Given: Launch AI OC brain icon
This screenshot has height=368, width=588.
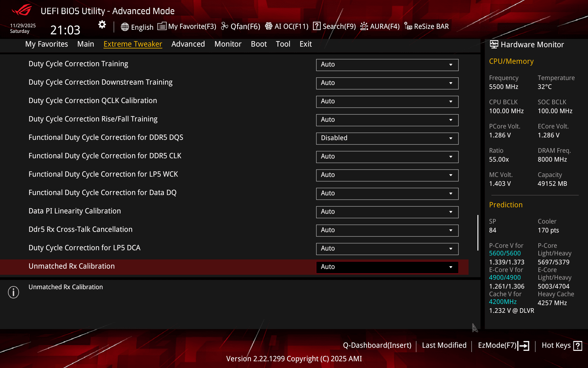Looking at the screenshot, I should pyautogui.click(x=269, y=26).
